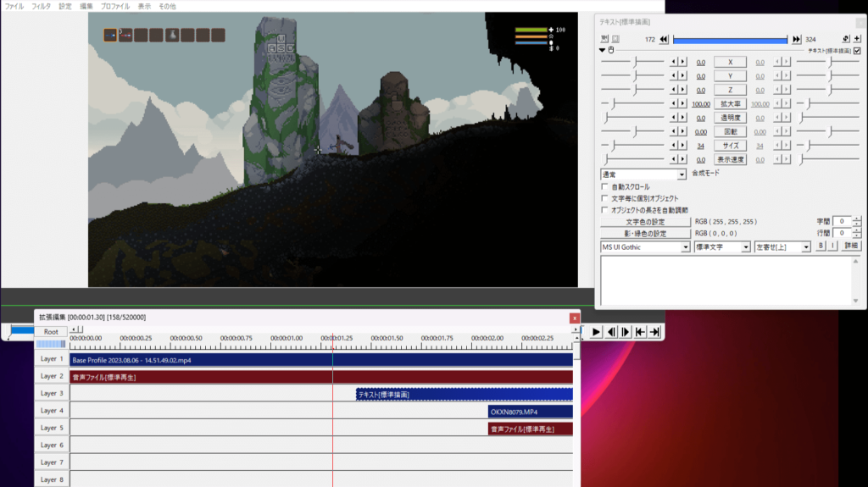Image resolution: width=868 pixels, height=487 pixels.
Task: Expand the 左寄せ[上] alignment dropdown
Action: tap(782, 246)
